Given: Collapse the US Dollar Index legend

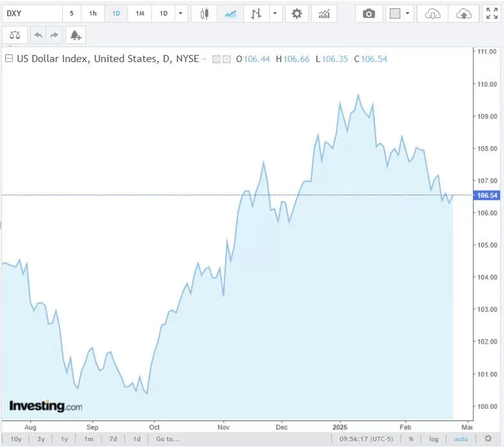Looking at the screenshot, I should click(9, 59).
